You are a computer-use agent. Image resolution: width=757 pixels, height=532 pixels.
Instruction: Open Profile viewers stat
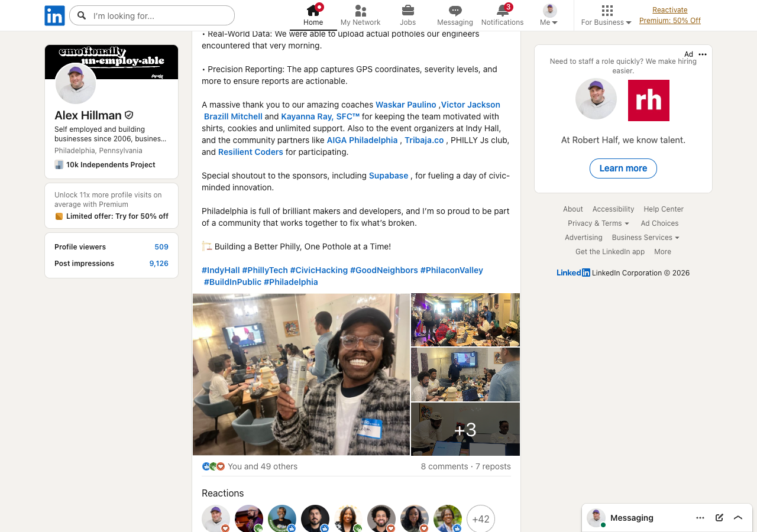[x=111, y=247]
